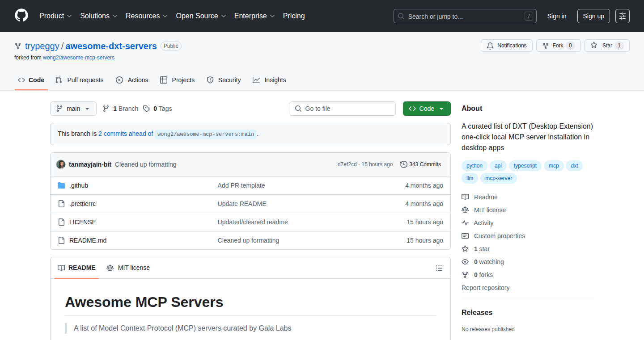View the 0 forks list

point(477,275)
